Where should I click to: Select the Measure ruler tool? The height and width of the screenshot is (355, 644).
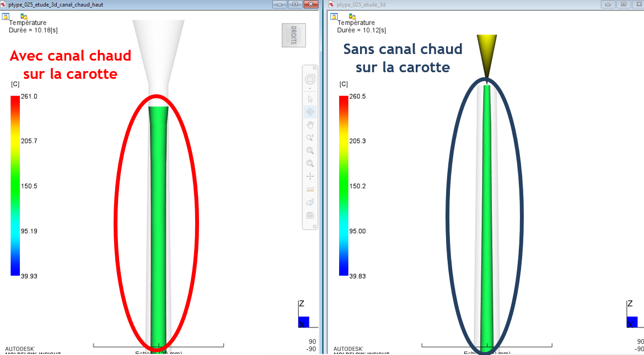coord(310,189)
